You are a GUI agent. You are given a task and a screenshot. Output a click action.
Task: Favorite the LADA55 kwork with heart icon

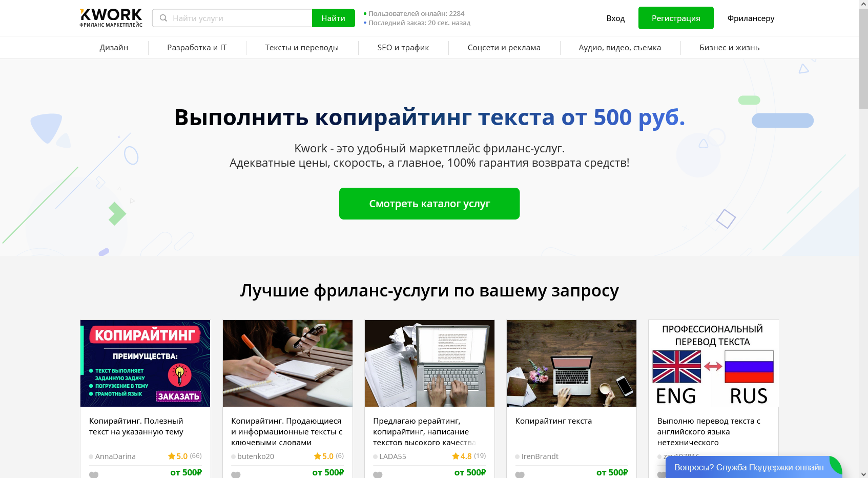pos(378,474)
